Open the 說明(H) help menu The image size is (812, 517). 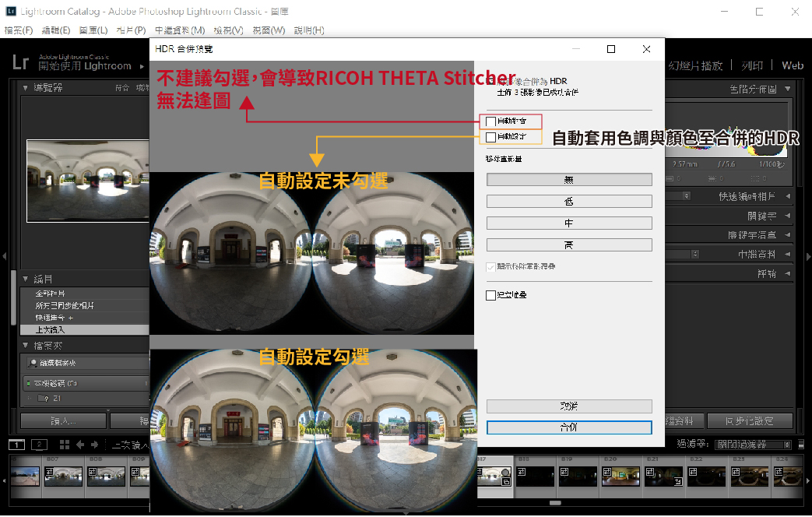[x=309, y=30]
